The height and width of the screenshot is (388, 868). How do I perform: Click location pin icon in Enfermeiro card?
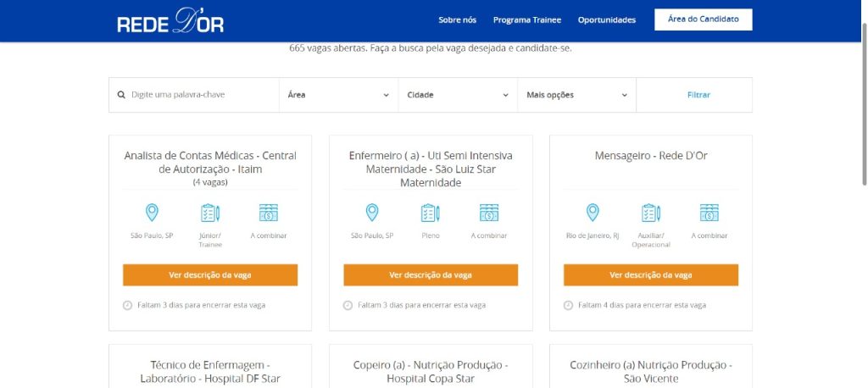point(372,213)
